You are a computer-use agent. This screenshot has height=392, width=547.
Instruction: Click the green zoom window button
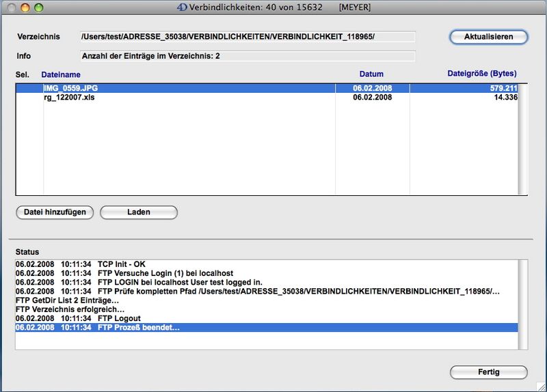click(x=38, y=8)
